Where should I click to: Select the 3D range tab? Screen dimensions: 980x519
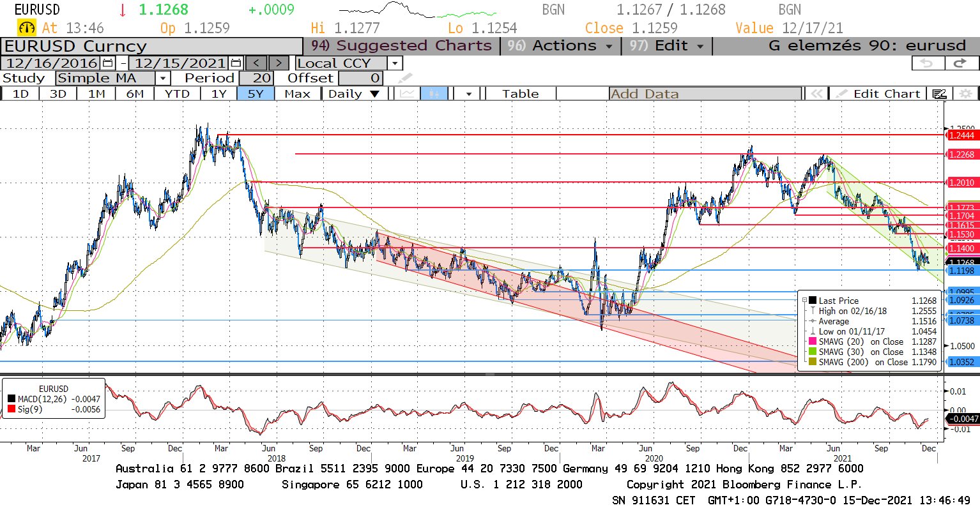point(58,94)
